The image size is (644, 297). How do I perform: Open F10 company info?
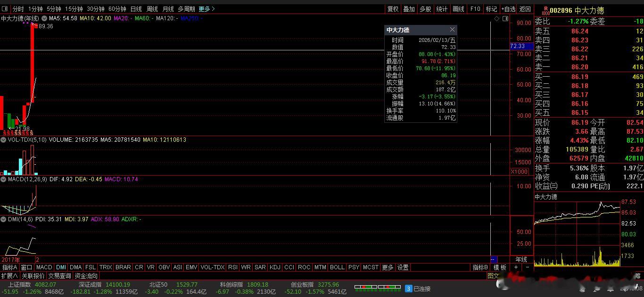tap(475, 9)
